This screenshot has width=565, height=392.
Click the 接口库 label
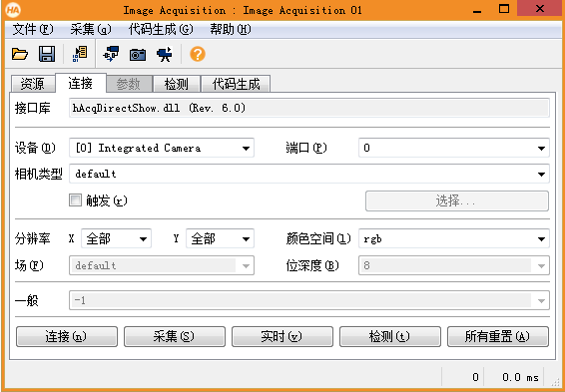tap(32, 108)
